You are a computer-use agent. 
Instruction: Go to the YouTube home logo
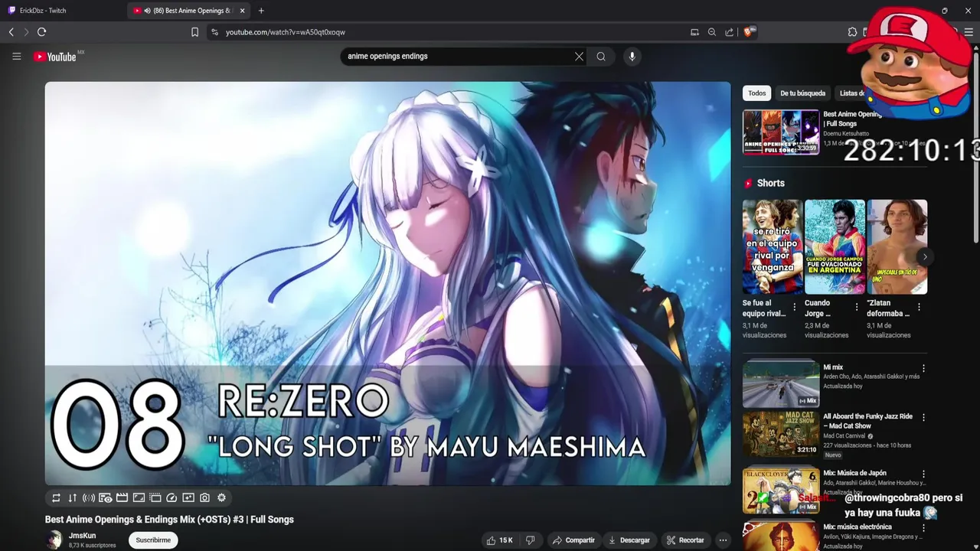tap(55, 57)
